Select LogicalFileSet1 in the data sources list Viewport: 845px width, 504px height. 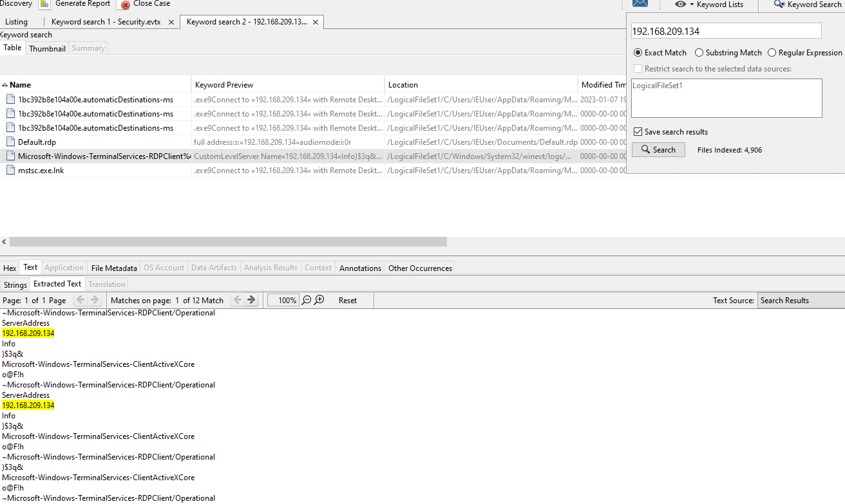coord(657,86)
